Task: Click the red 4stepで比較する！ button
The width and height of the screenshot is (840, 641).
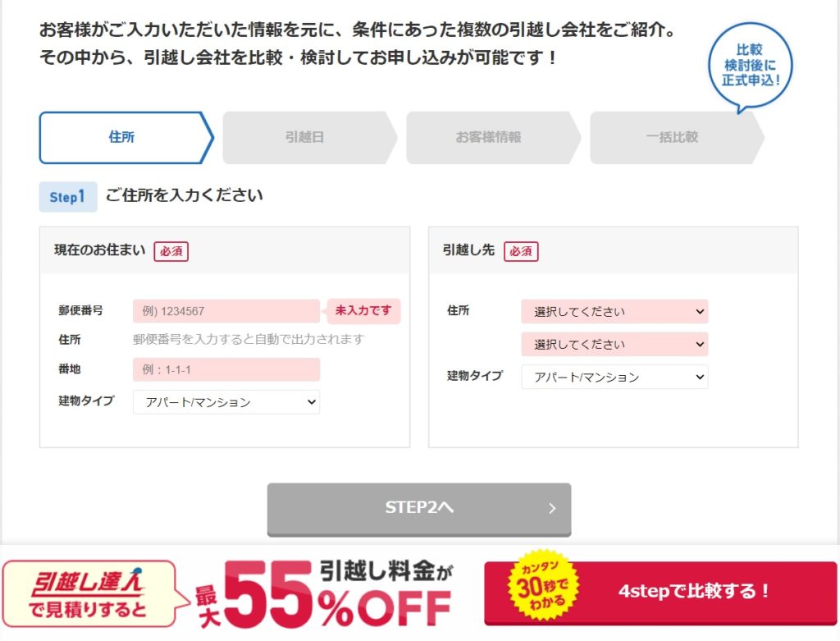Action: [x=660, y=593]
